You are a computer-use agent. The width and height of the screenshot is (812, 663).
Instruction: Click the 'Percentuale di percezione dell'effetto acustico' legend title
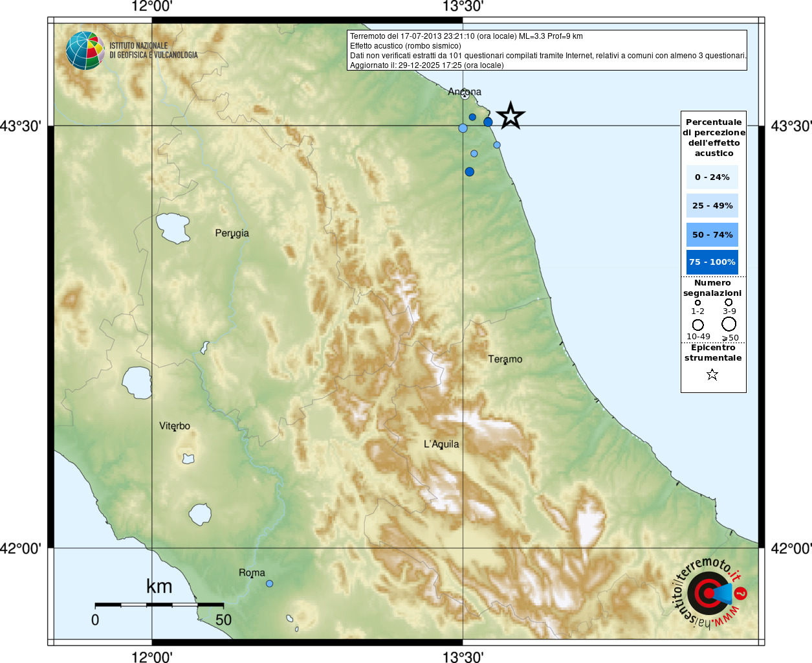click(x=714, y=137)
